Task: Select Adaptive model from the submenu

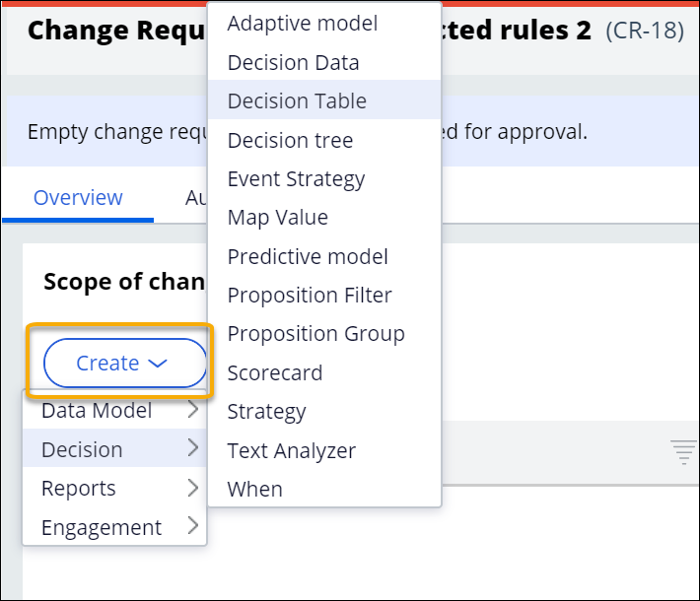Action: tap(303, 23)
